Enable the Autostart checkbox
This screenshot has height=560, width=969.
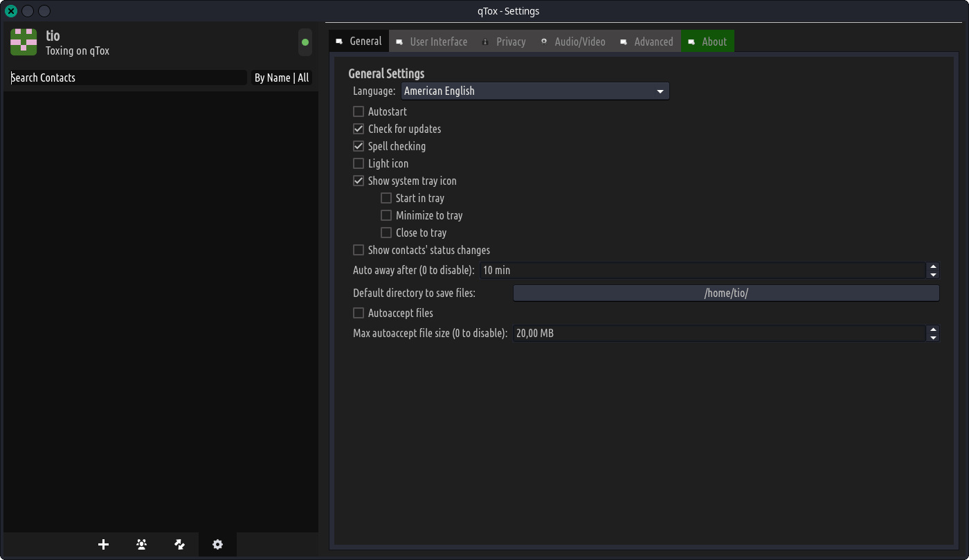click(x=359, y=111)
